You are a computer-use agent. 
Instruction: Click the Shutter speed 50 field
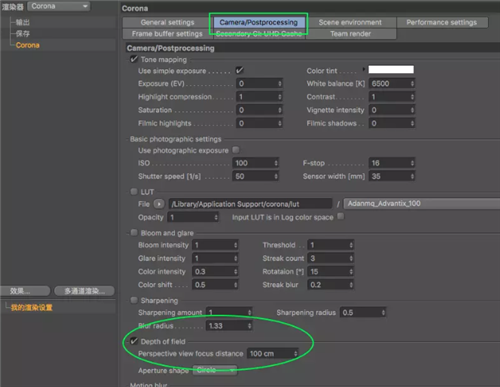coord(256,176)
